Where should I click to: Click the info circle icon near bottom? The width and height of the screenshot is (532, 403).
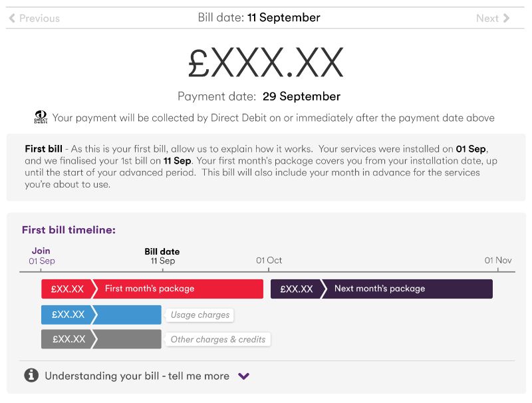tap(31, 375)
